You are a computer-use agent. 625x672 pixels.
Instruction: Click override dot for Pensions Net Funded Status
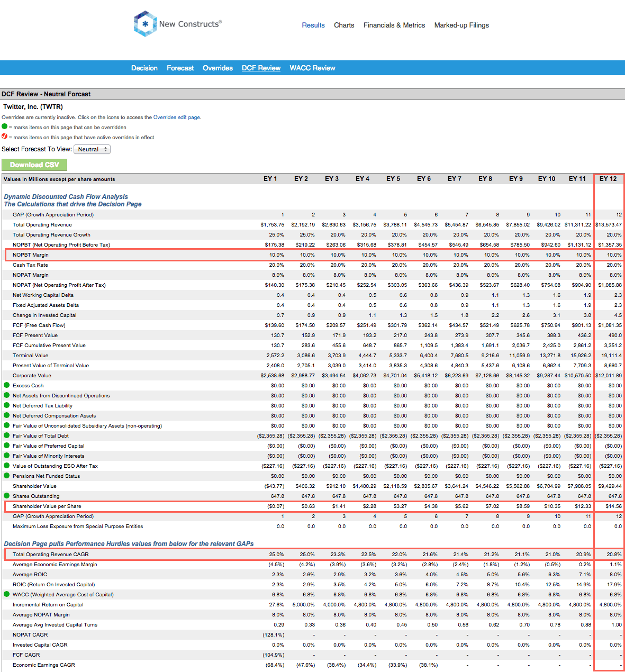coord(7,476)
